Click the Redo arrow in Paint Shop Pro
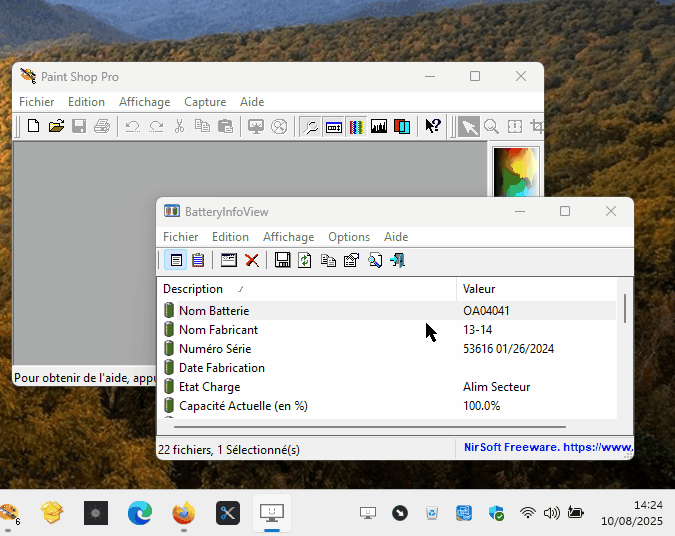The height and width of the screenshot is (536, 675). (156, 127)
